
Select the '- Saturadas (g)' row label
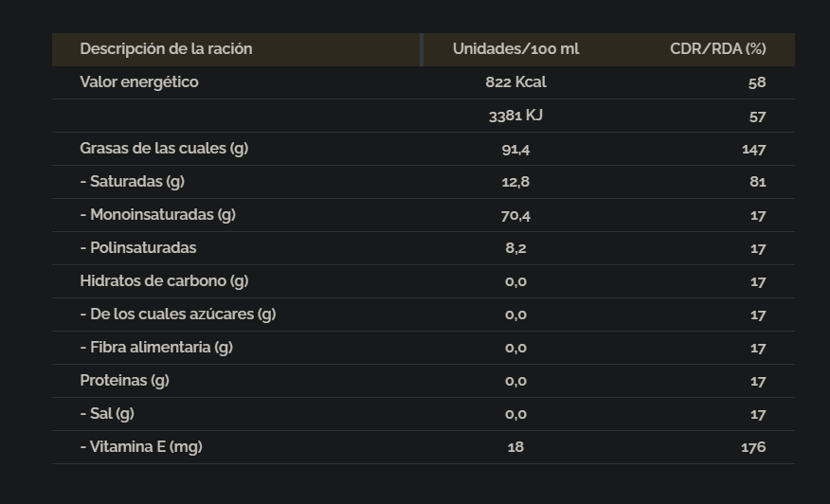(132, 182)
